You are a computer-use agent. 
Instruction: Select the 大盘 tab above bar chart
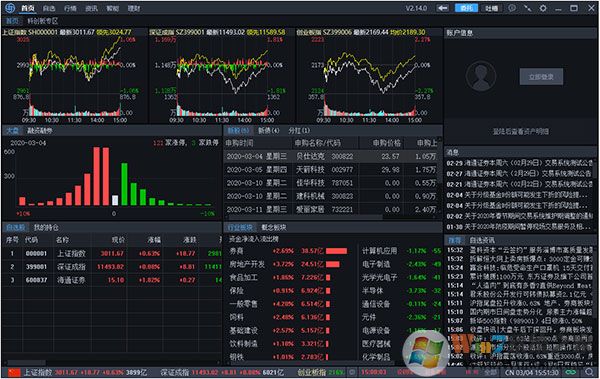click(13, 131)
